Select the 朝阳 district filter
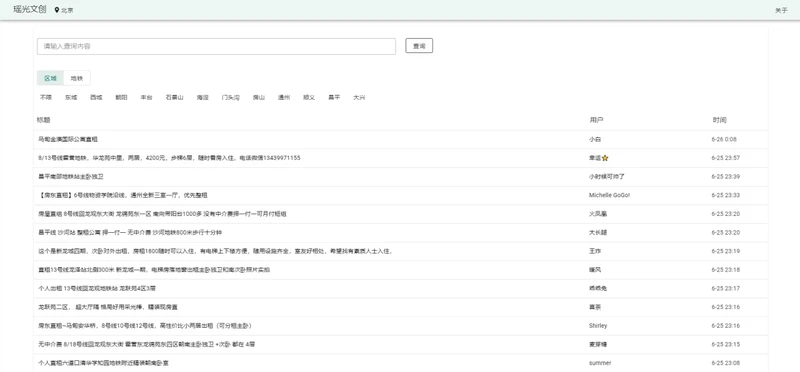 click(x=121, y=97)
